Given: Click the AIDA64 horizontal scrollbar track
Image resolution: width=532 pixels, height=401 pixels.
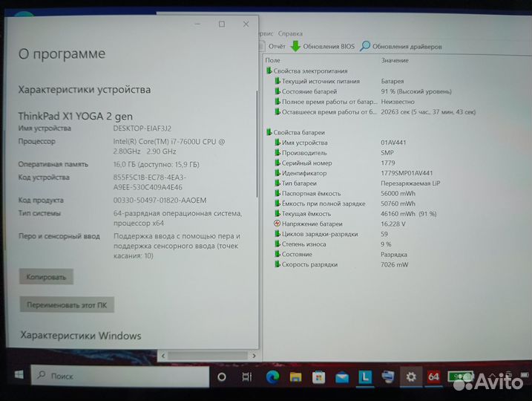Looking at the screenshot, I should (208, 356).
